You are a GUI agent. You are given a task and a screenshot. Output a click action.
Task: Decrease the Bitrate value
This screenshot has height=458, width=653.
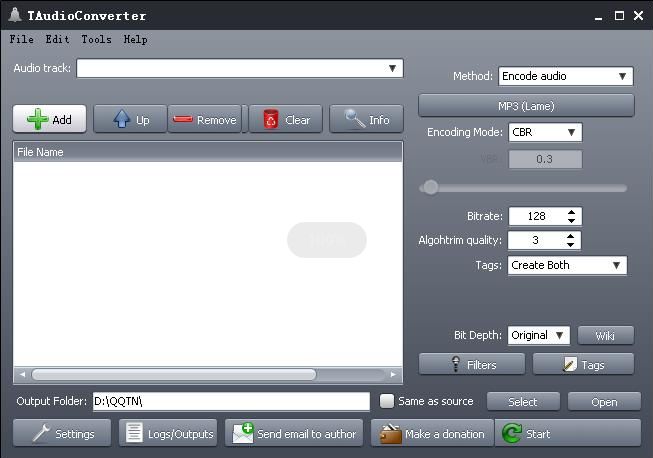571,220
